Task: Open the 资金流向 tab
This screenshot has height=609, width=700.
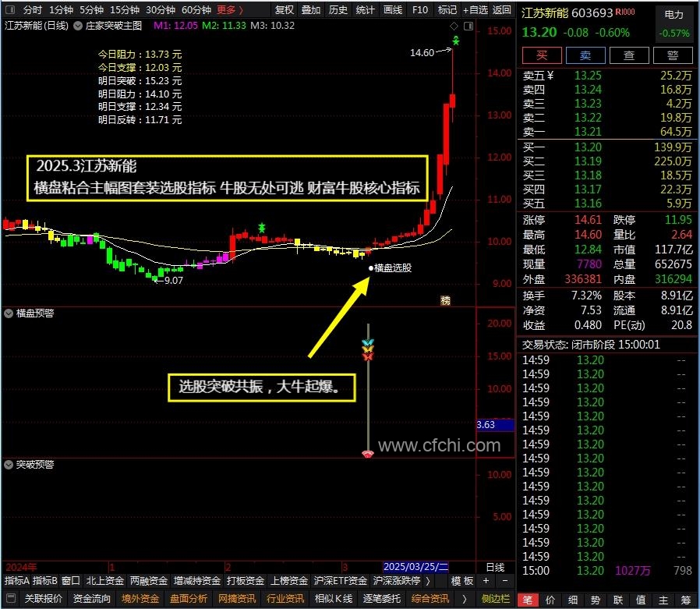Action: [91, 598]
